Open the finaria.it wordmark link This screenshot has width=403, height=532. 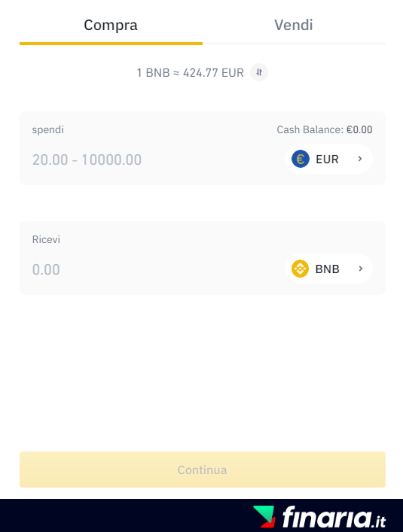pyautogui.click(x=334, y=517)
